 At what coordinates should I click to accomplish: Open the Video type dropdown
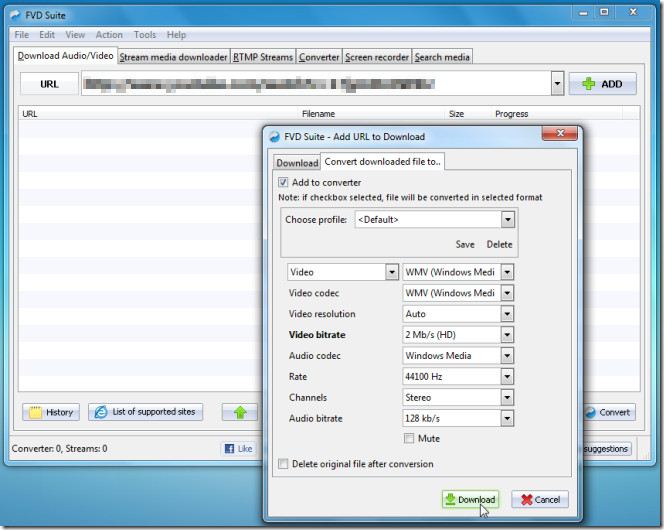(392, 272)
